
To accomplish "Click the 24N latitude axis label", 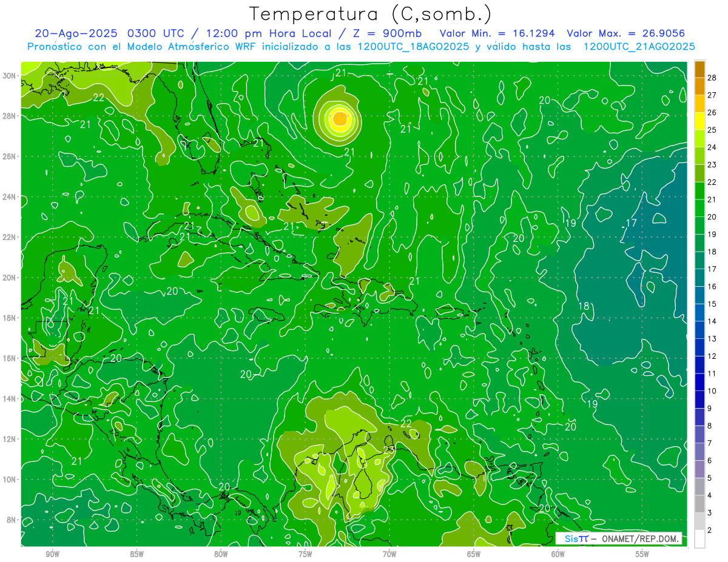I will 10,197.
